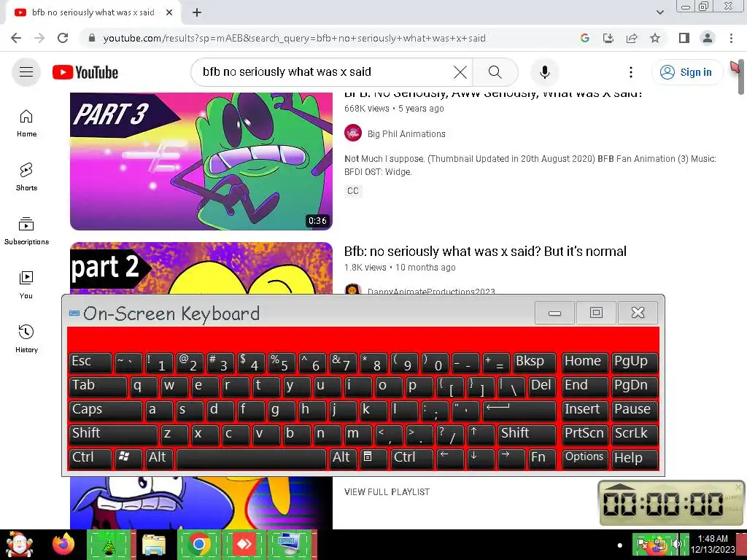Open Shorts in sidebar
The height and width of the screenshot is (560, 747).
(x=26, y=177)
